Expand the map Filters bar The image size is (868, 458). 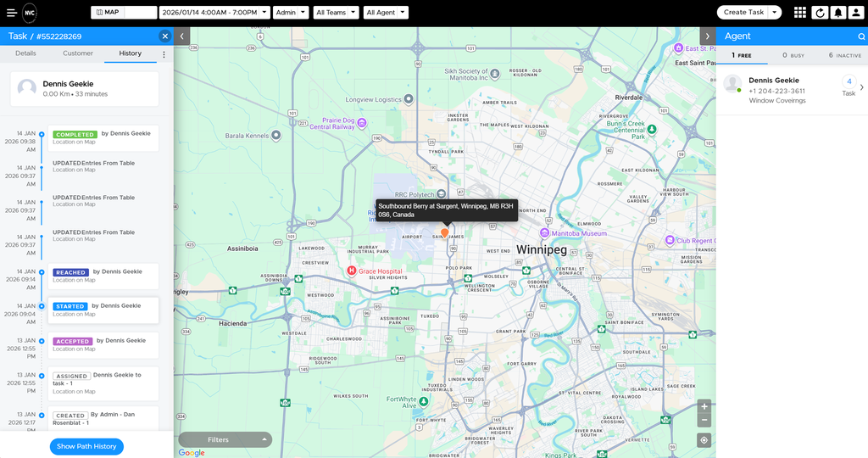[225, 439]
